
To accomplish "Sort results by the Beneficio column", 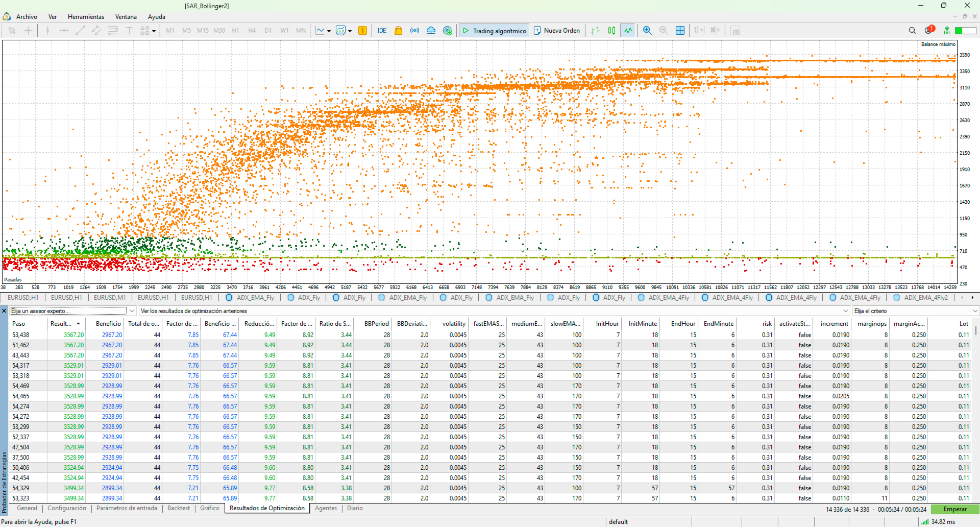I will 108,323.
